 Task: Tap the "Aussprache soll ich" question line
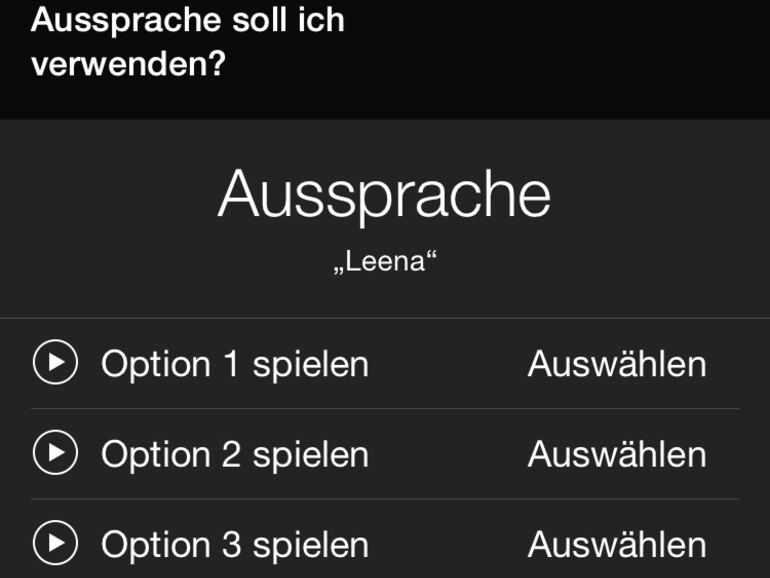click(188, 20)
